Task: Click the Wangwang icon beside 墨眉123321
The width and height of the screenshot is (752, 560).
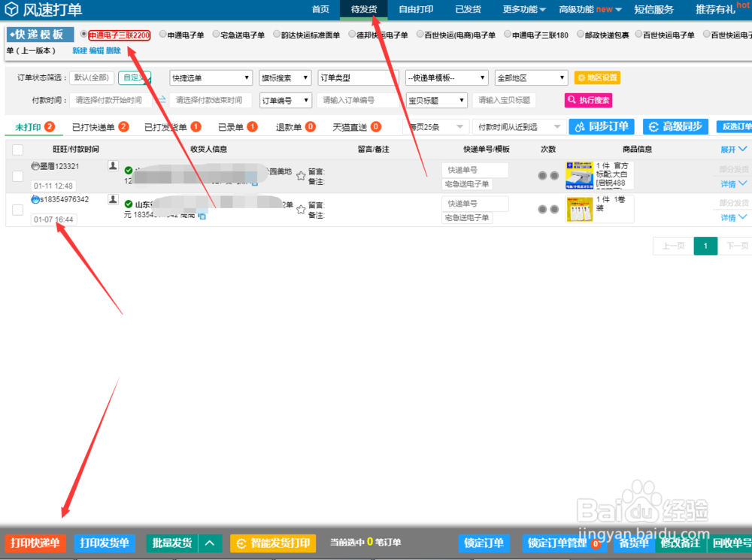Action: click(35, 166)
